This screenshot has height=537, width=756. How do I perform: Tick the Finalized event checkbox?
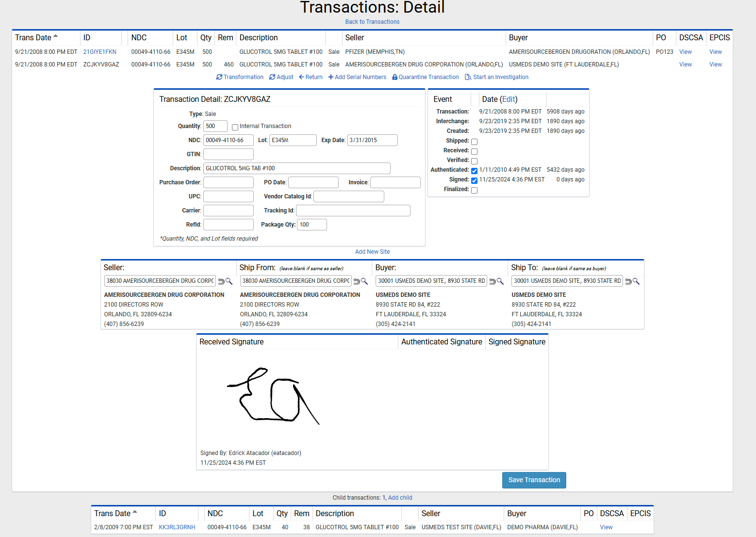[474, 190]
